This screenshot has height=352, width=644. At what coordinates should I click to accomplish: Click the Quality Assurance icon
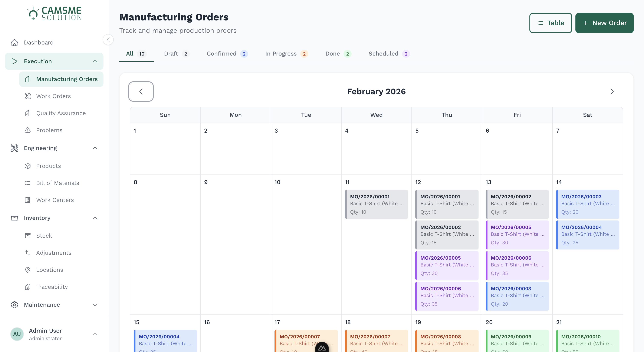[27, 113]
